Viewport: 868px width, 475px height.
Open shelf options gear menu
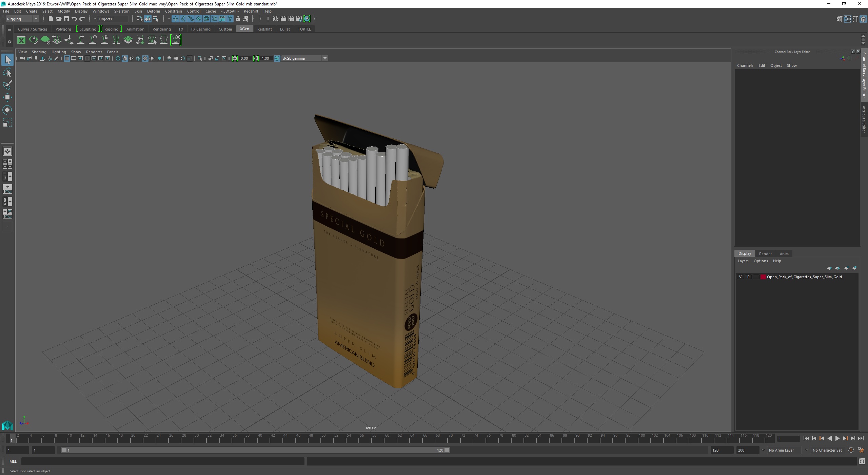tap(9, 42)
